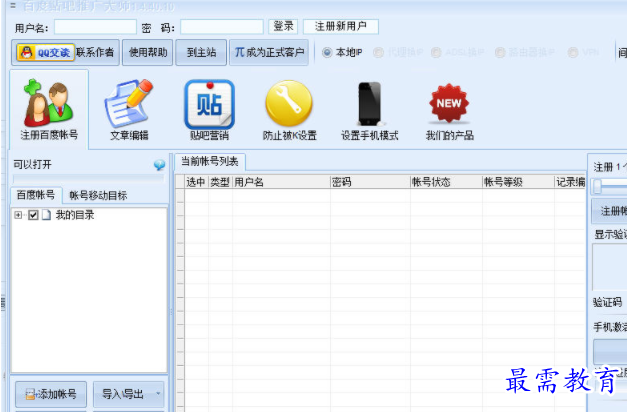
Task: Click the 选中 column header
Action: coord(196,182)
